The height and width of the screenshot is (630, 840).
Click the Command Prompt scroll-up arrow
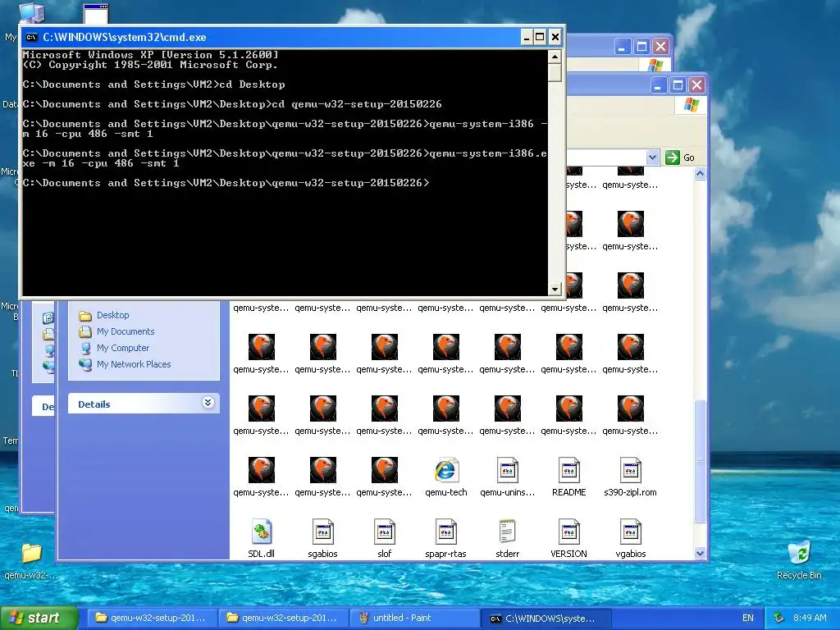point(555,57)
